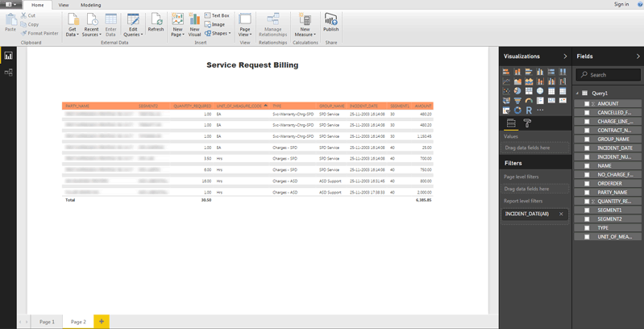Click in the Fields search box
This screenshot has height=329, width=644.
click(x=608, y=75)
